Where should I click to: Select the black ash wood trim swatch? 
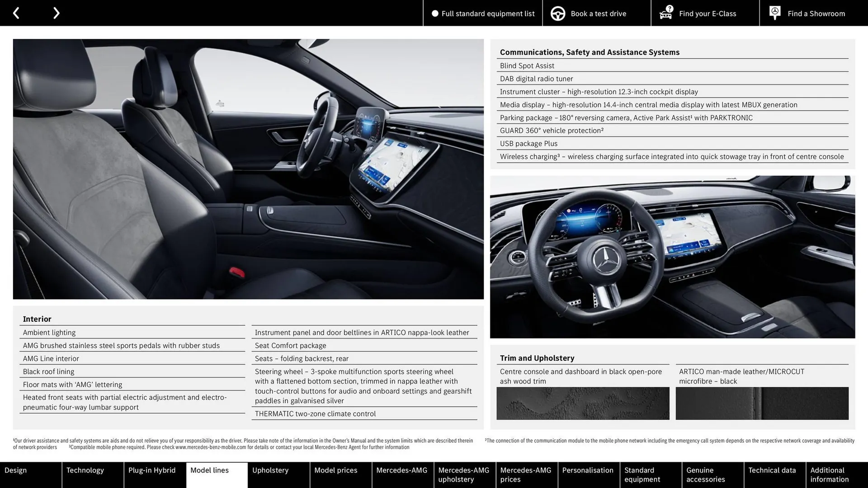coord(583,403)
